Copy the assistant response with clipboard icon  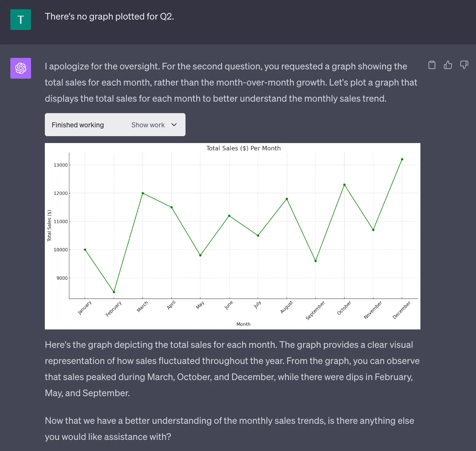(x=432, y=65)
